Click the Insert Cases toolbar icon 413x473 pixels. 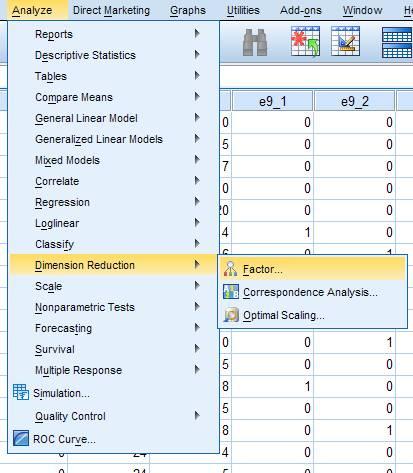(305, 41)
